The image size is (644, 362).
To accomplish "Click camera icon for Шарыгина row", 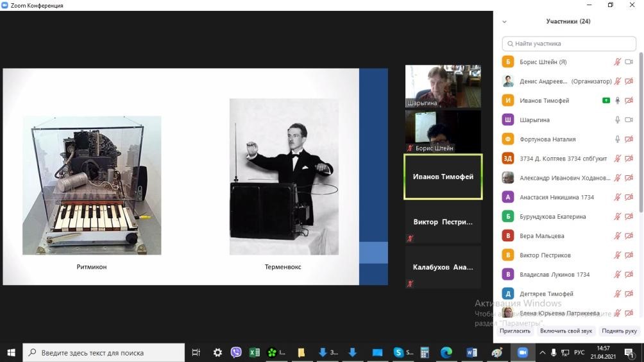I will (x=629, y=120).
